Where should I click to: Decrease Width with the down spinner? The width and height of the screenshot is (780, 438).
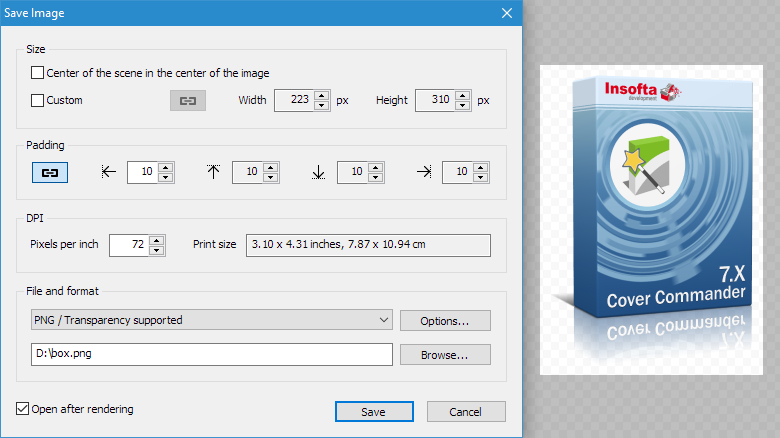point(322,106)
